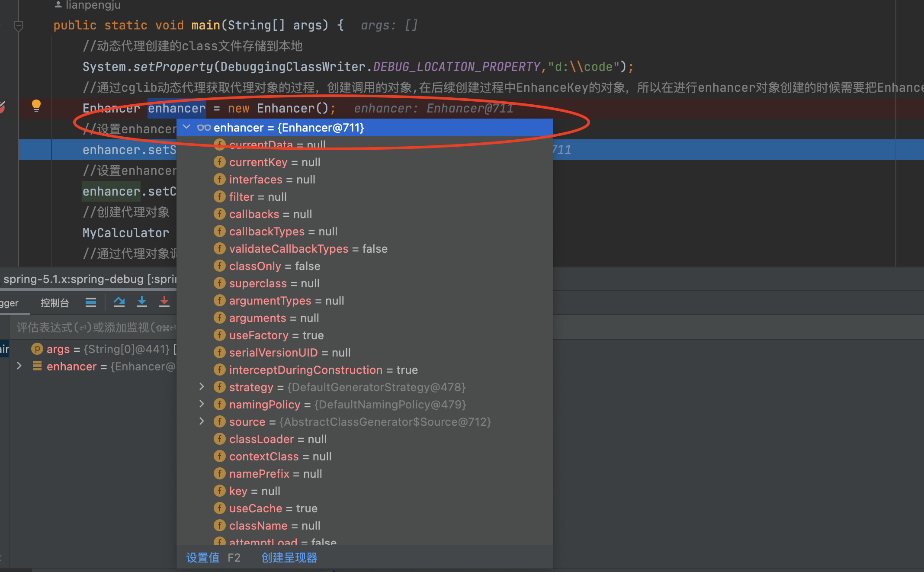Screen dimensions: 924x572
Task: Click the 设置值 set value link
Action: click(x=203, y=558)
